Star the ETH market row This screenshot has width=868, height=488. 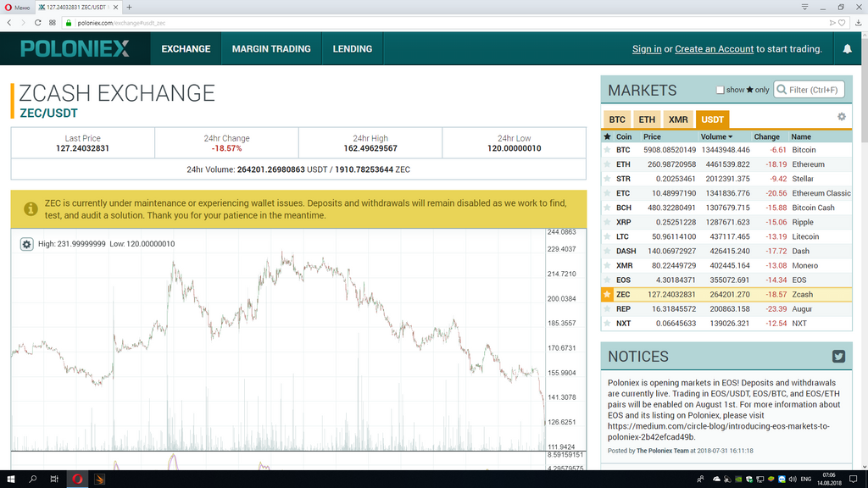pyautogui.click(x=607, y=164)
